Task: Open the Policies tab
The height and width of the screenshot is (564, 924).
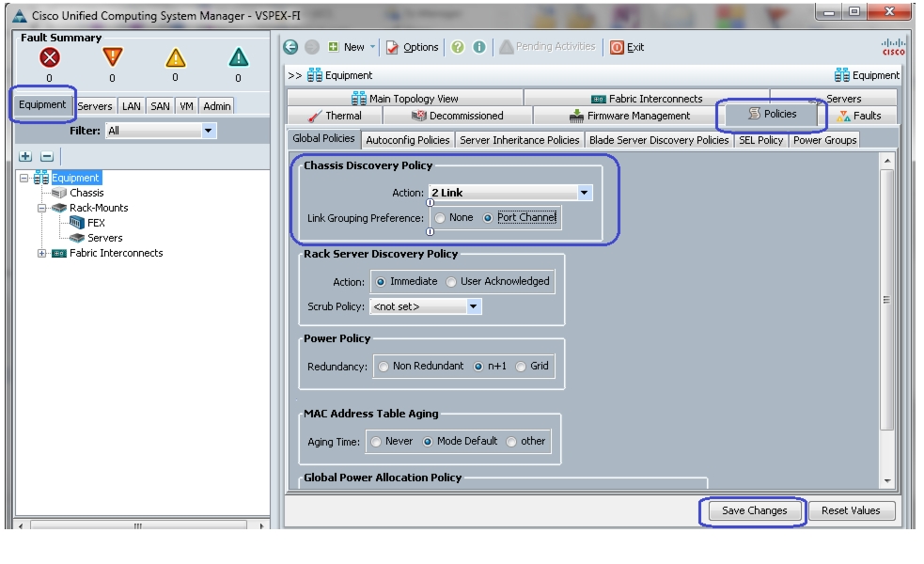Action: coord(773,114)
